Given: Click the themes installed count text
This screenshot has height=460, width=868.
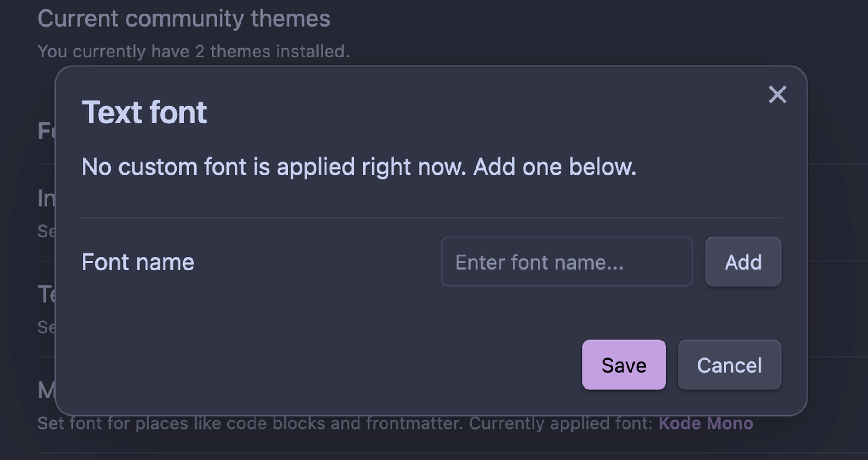Looking at the screenshot, I should (194, 51).
